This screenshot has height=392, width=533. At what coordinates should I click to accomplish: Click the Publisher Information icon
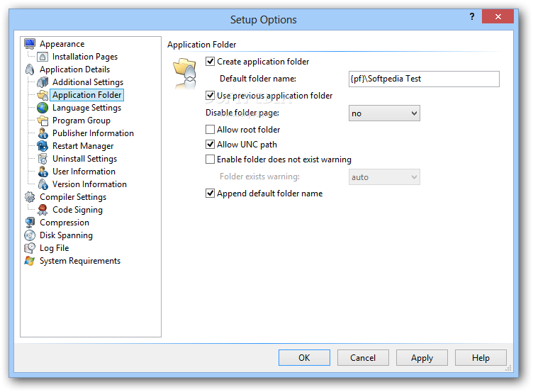43,133
